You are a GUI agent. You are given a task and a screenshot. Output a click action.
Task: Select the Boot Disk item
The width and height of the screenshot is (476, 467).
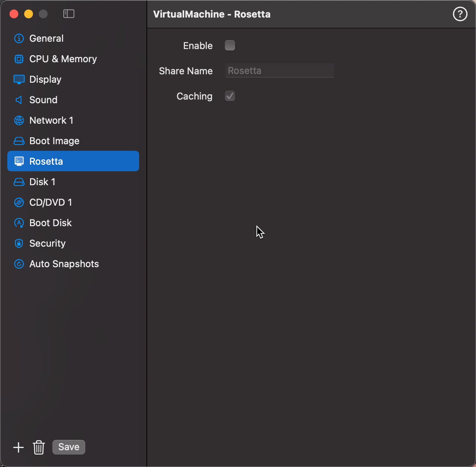51,223
